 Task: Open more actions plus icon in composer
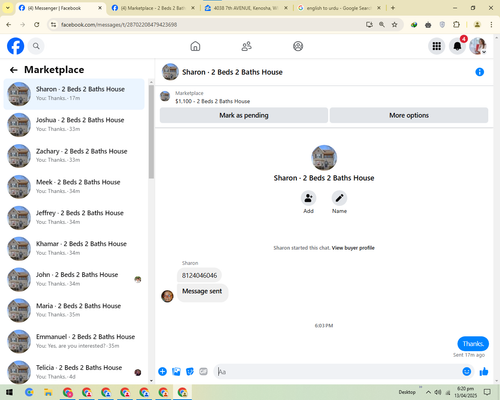pyautogui.click(x=162, y=371)
